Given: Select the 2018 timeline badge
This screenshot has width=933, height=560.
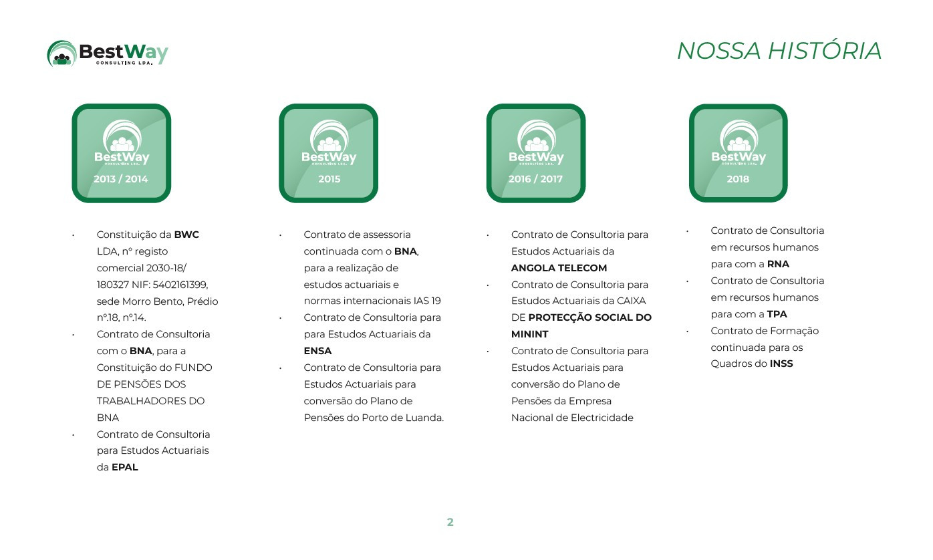Looking at the screenshot, I should pyautogui.click(x=738, y=153).
